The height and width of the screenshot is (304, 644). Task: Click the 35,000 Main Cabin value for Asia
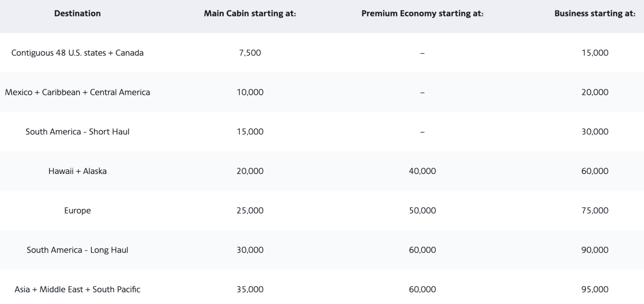tap(250, 290)
